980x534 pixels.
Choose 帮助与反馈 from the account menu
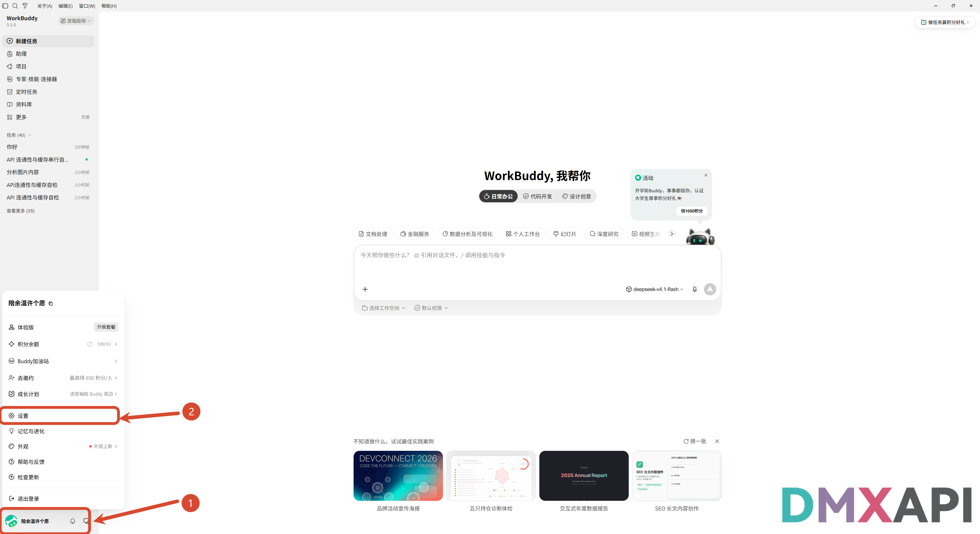click(63, 462)
